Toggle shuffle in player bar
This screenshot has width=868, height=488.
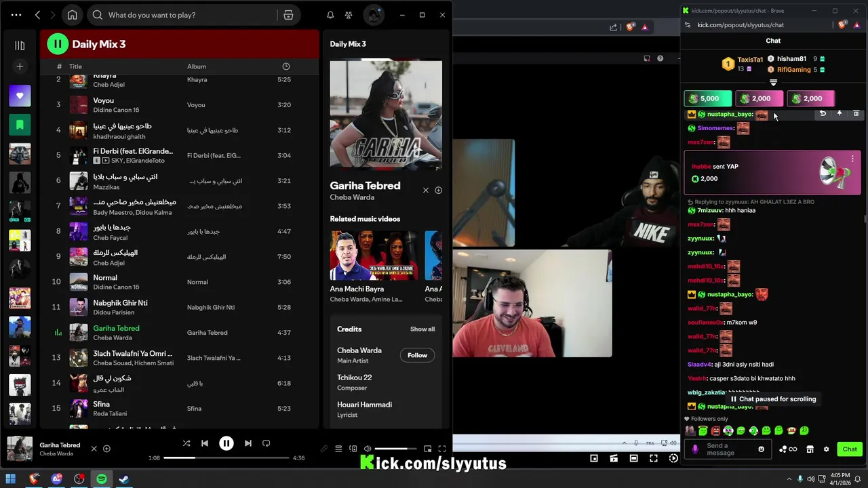(186, 443)
